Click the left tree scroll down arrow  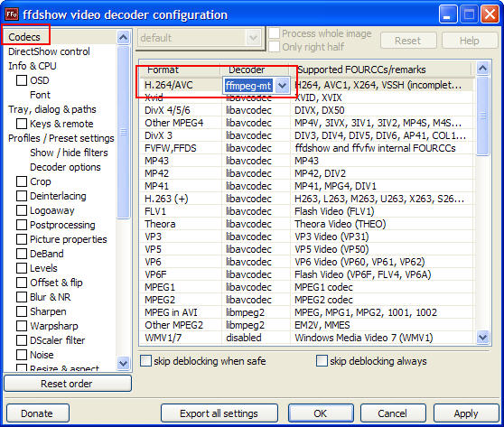point(123,363)
